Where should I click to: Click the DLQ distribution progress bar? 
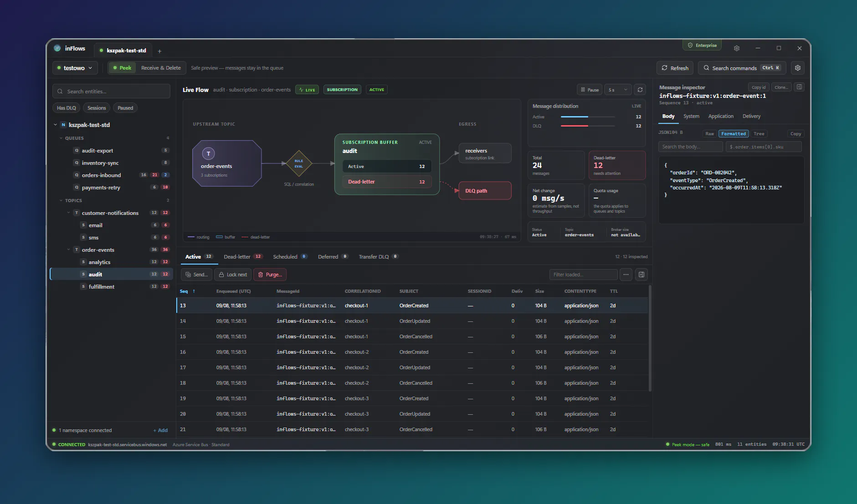tap(588, 126)
